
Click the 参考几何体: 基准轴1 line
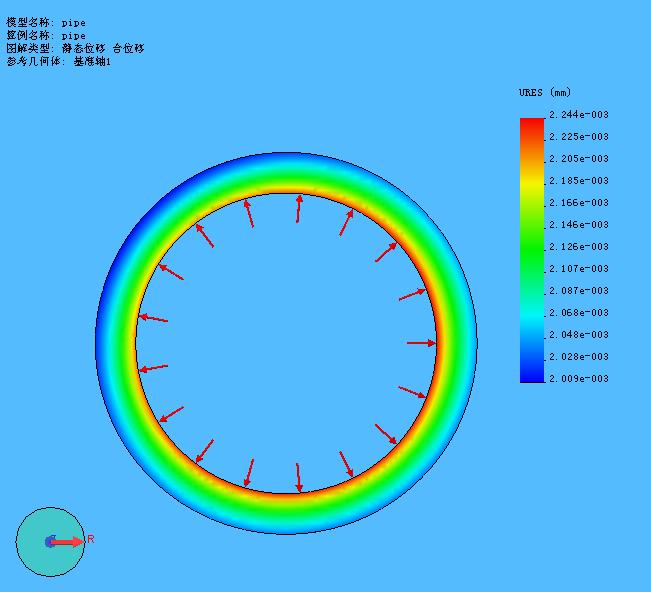pyautogui.click(x=59, y=61)
